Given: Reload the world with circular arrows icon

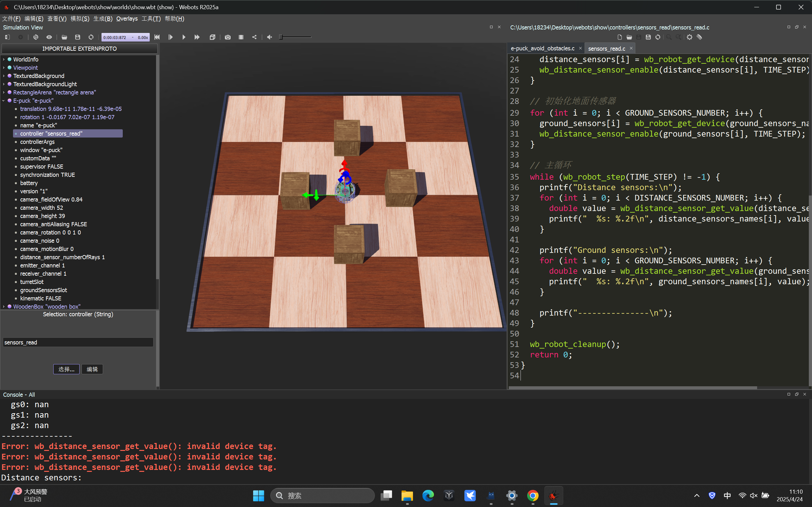Looking at the screenshot, I should click(x=91, y=37).
